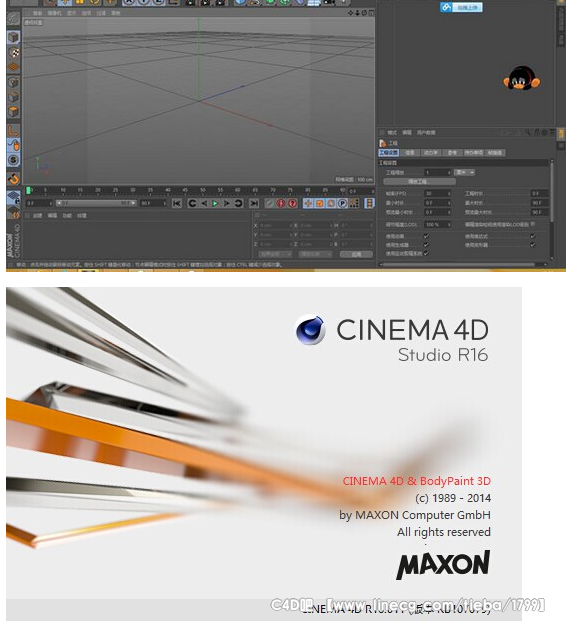The width and height of the screenshot is (571, 622).
Task: Click the film strip icon after the timeline controls
Action: 369,203
